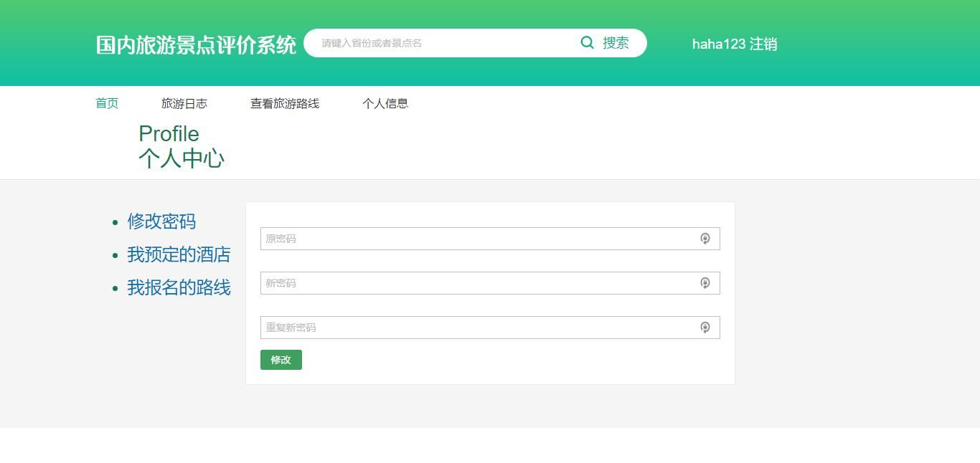Click key icon in 原密码 field
This screenshot has width=980, height=463.
(705, 239)
